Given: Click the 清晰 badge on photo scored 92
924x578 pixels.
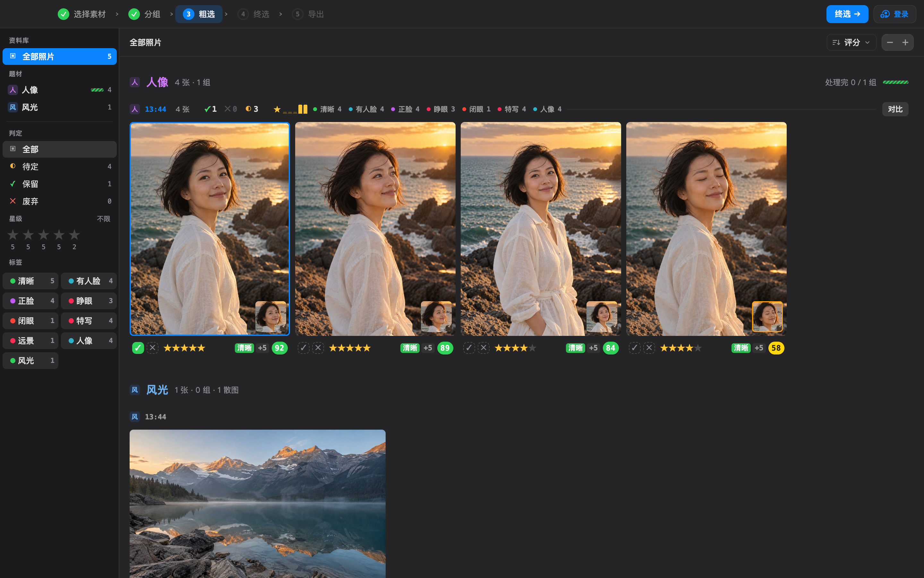Looking at the screenshot, I should pos(244,348).
